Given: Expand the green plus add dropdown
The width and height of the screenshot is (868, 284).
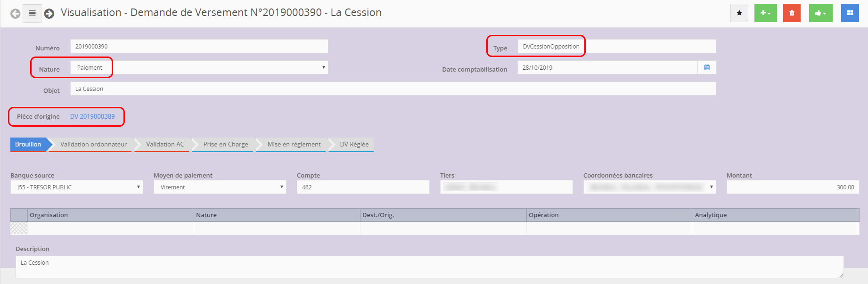Looking at the screenshot, I should tap(765, 13).
